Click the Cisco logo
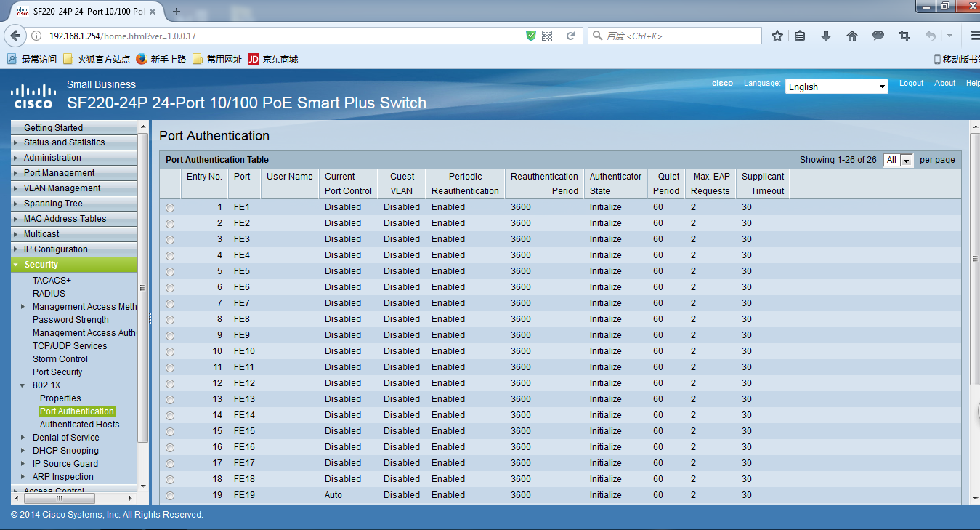The height and width of the screenshot is (530, 980). click(33, 97)
